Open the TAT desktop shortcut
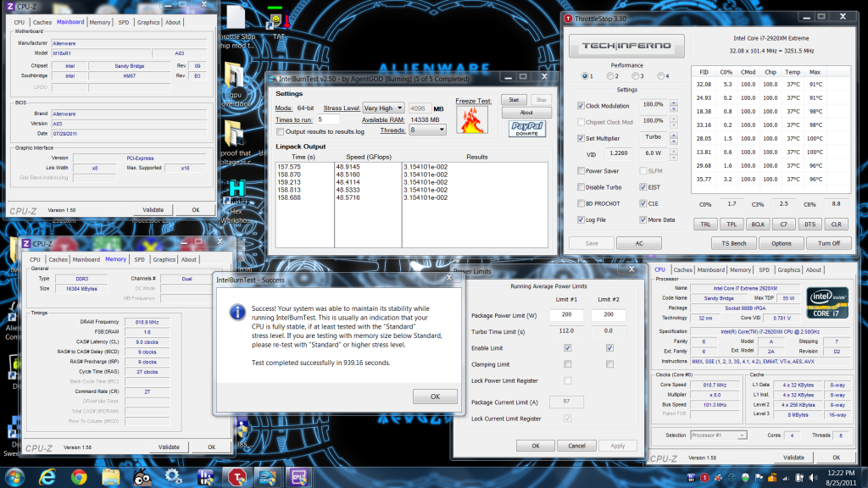Viewport: 868px width, 488px height. [278, 23]
